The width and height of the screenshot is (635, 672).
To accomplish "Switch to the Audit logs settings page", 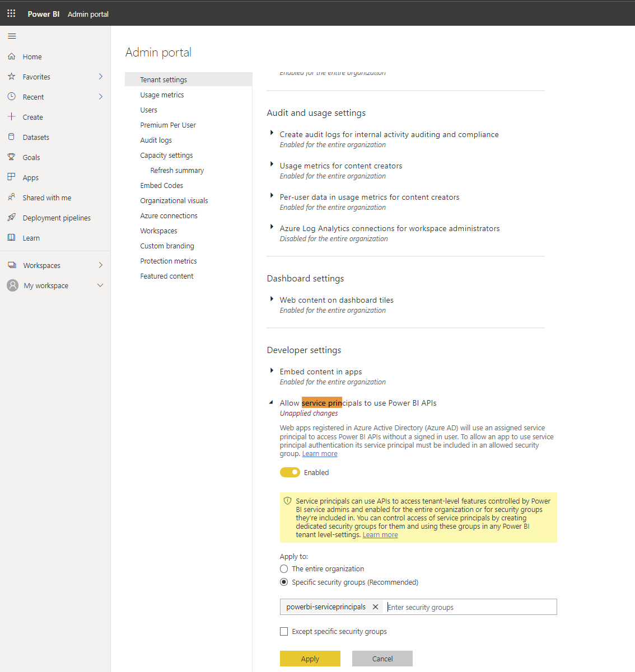I will coord(156,140).
